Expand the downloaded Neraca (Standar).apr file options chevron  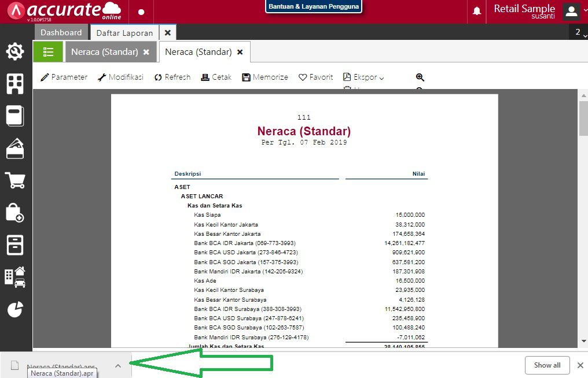tap(118, 365)
